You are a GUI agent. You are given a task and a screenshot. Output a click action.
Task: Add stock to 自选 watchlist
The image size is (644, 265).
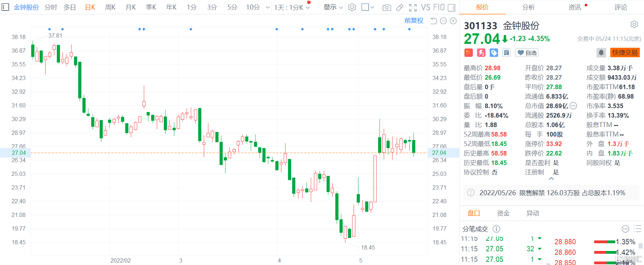point(527,53)
